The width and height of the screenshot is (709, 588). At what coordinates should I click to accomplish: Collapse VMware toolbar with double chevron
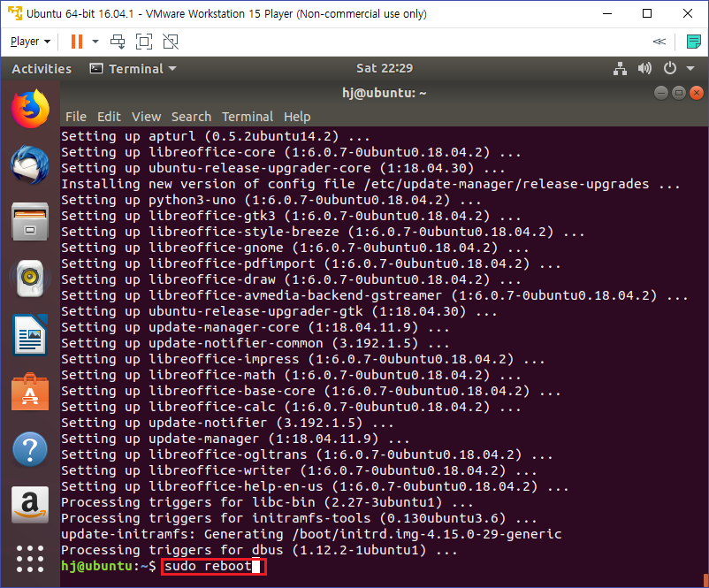(x=659, y=42)
